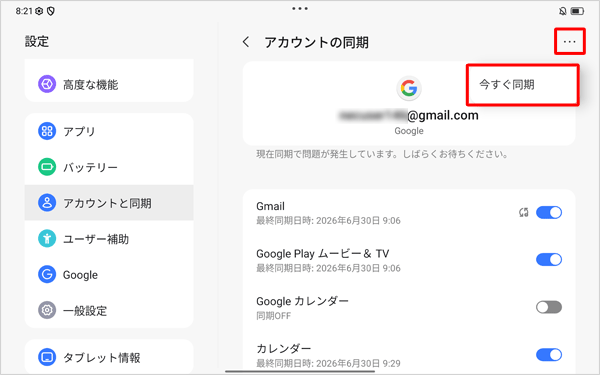Viewport: 600px width, 375px height.
Task: Open Google settings in sidebar
Action: 109,274
